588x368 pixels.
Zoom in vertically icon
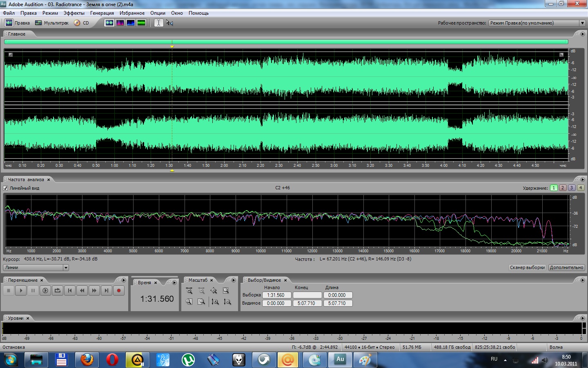(215, 302)
